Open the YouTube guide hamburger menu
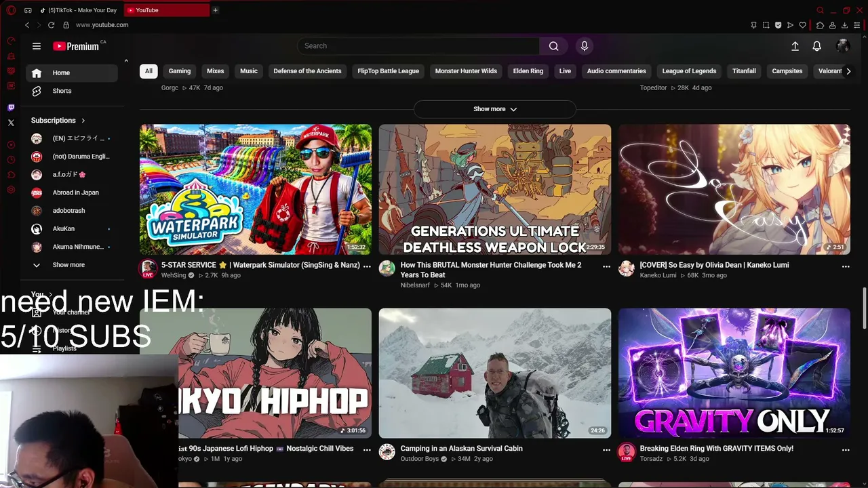The height and width of the screenshot is (488, 868). pyautogui.click(x=37, y=46)
